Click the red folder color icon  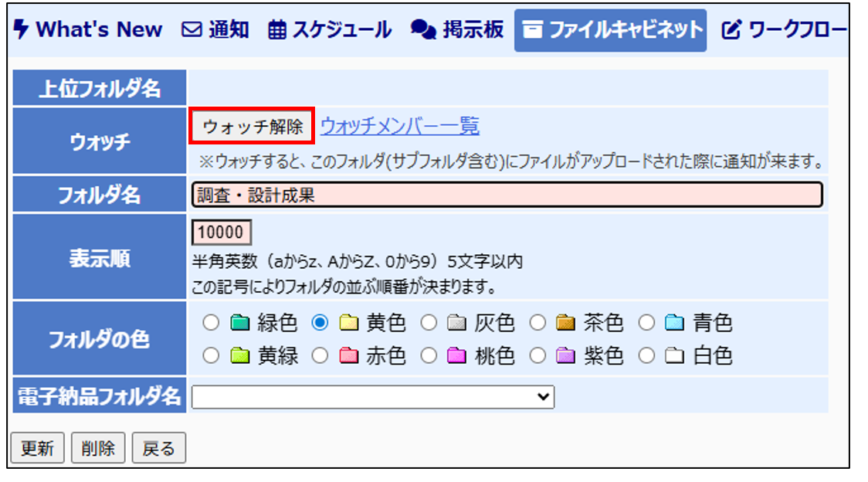[x=348, y=356]
